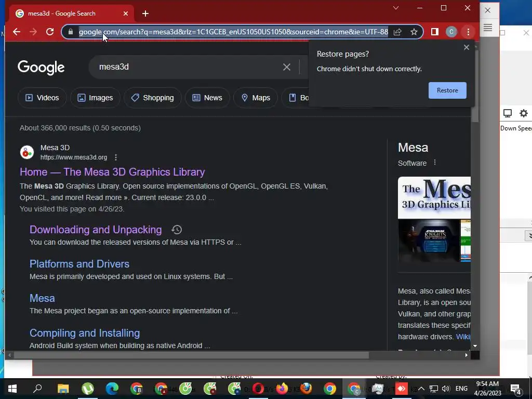The image size is (532, 399).
Task: Open uTorrent from the taskbar
Action: [x=88, y=389]
